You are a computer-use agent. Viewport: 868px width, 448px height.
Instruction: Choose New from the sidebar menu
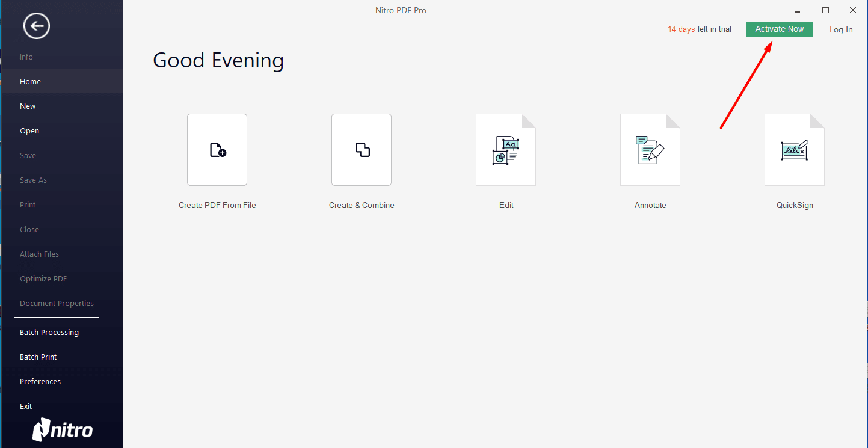click(28, 106)
